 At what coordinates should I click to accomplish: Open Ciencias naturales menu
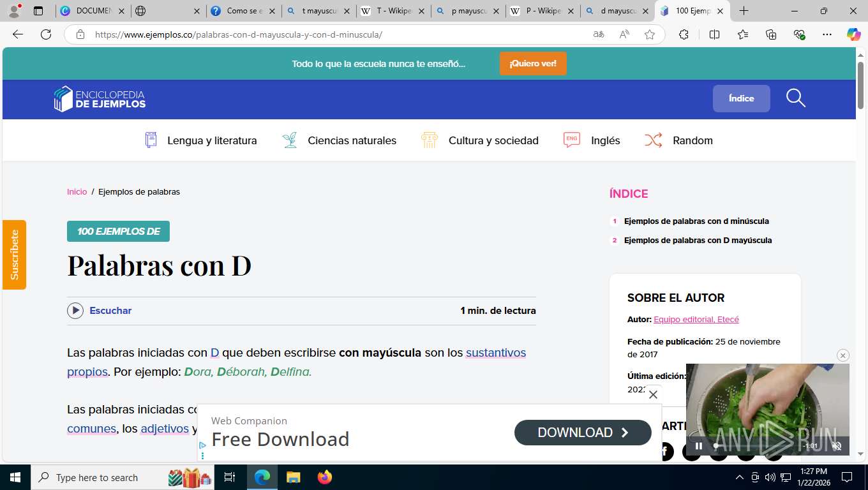pos(340,140)
